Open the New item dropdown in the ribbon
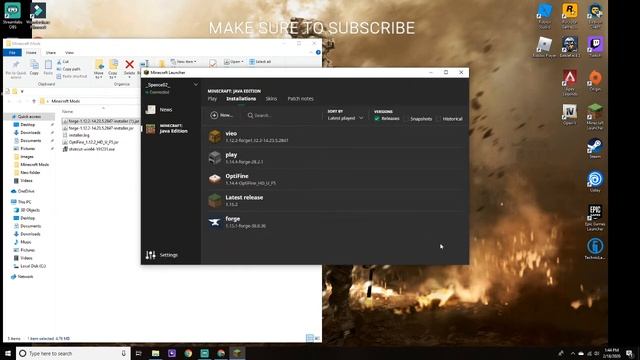Screen dimensions: 640x360 coord(183,62)
